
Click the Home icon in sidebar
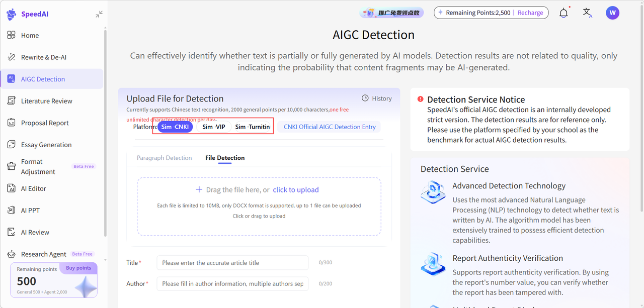[x=11, y=35]
